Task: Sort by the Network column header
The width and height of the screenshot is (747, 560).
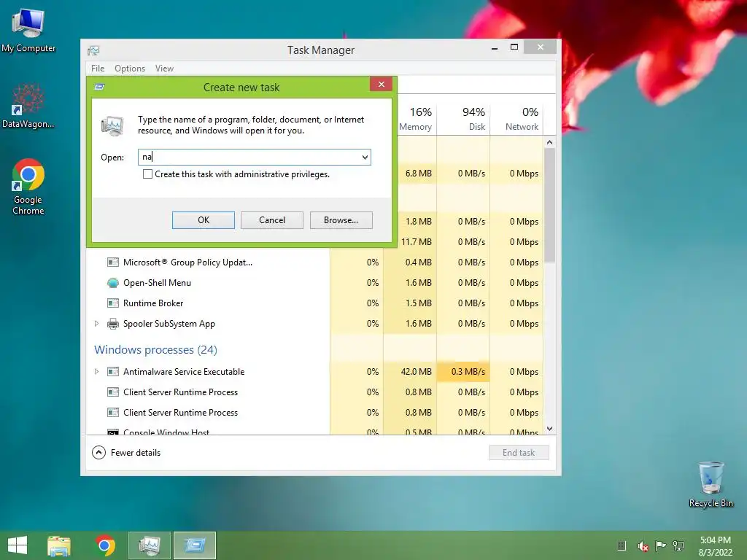Action: [x=517, y=119]
